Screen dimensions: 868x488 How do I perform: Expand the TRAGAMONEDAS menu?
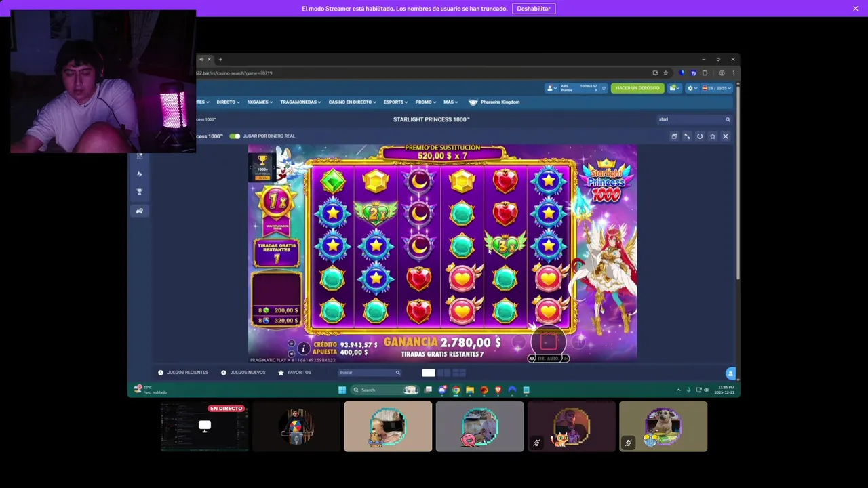click(x=300, y=102)
